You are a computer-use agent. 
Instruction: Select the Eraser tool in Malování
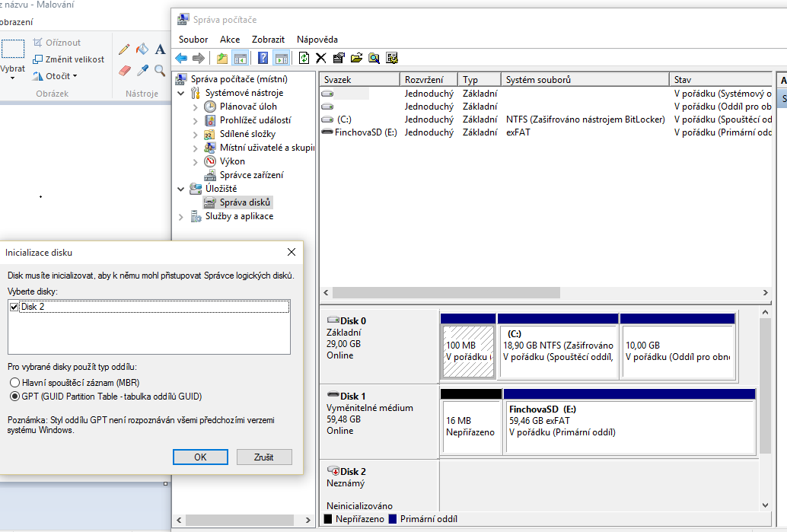pos(125,71)
